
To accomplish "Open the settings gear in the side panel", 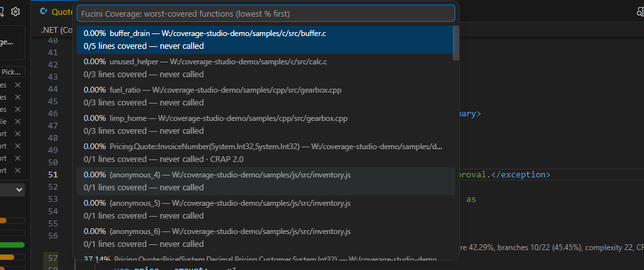I will 15,12.
